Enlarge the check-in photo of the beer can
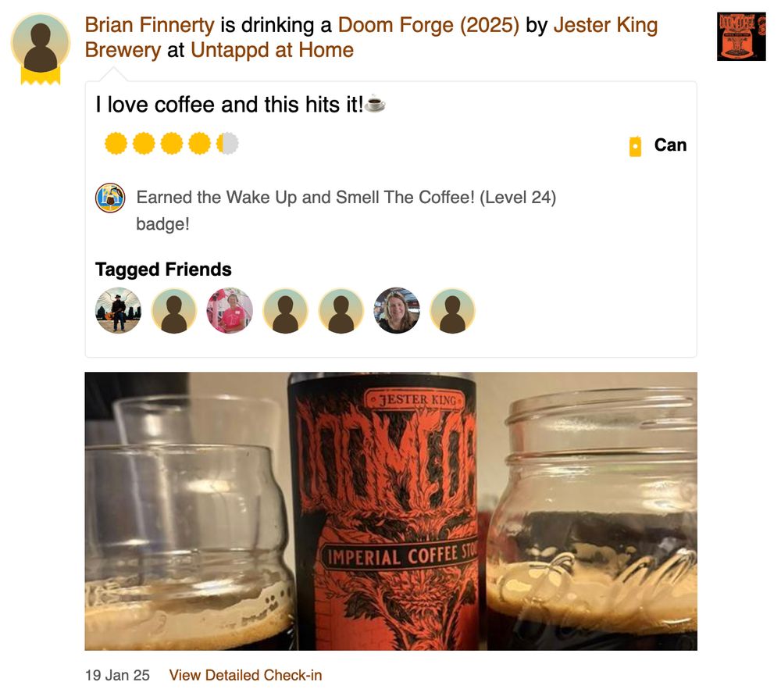 [391, 511]
